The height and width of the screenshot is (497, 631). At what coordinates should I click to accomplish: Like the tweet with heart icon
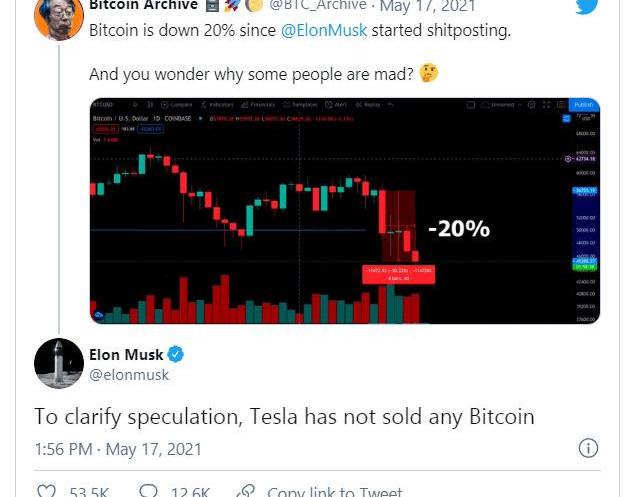pos(46,492)
